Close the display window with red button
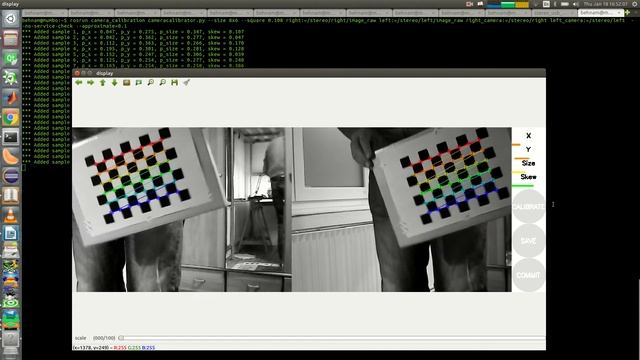The image size is (640, 360). pyautogui.click(x=77, y=73)
